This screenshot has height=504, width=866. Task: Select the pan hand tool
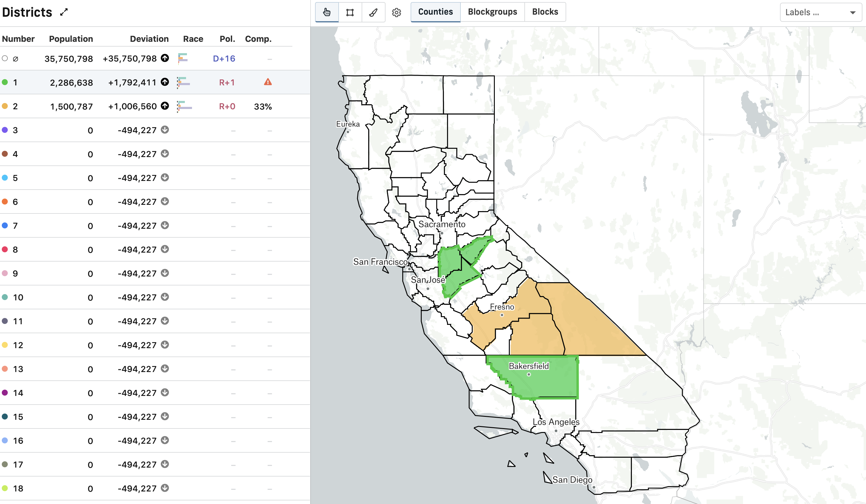tap(326, 12)
